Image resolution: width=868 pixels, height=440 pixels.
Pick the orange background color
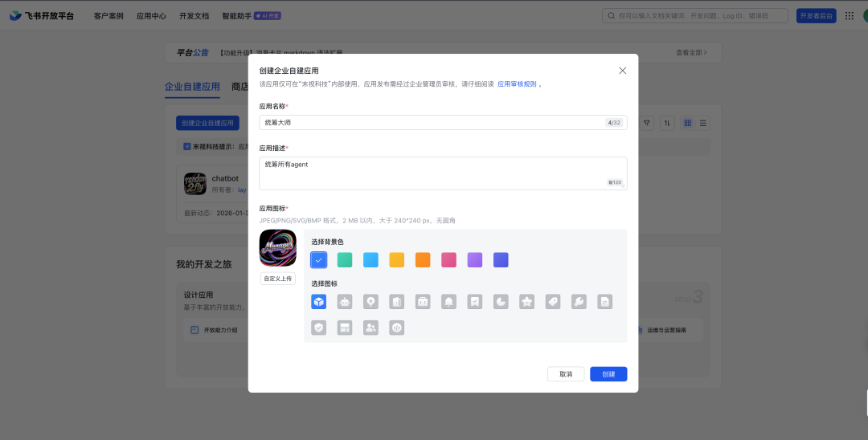coord(423,260)
